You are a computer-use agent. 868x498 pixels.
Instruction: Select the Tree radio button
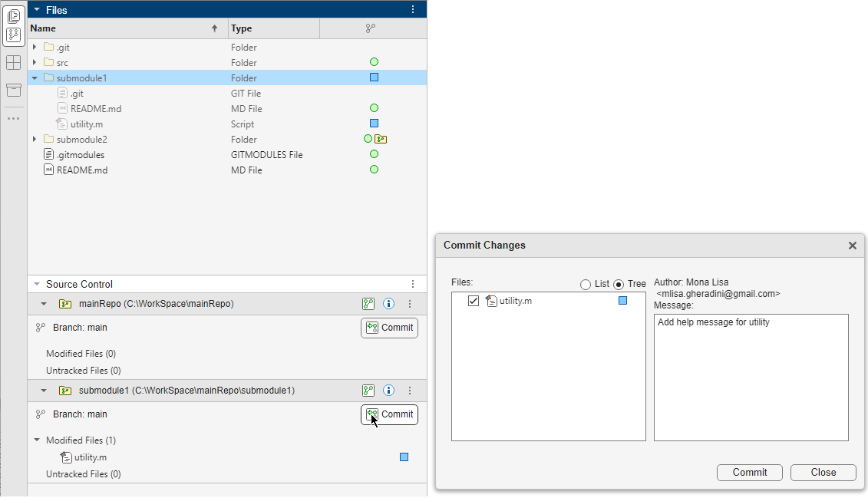(x=619, y=284)
